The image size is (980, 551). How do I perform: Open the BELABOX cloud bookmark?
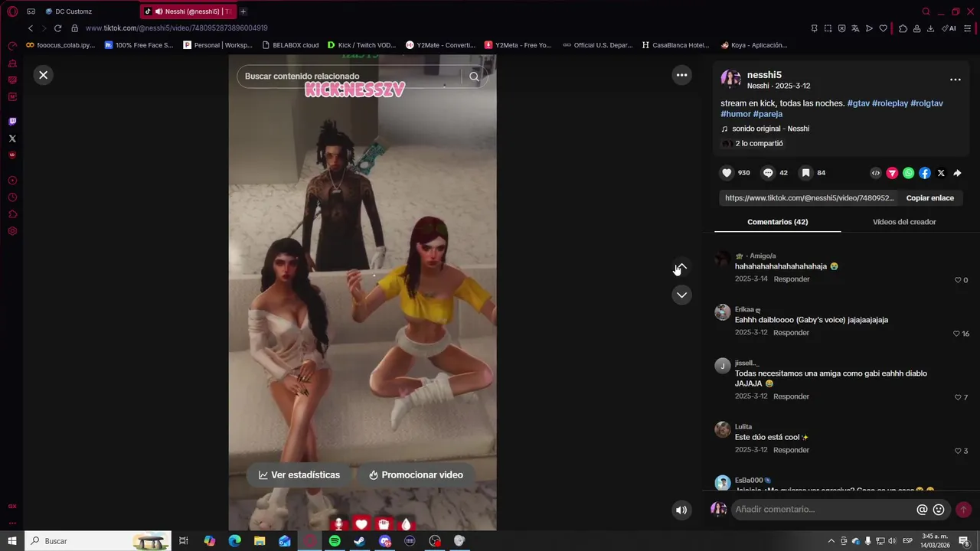point(290,45)
